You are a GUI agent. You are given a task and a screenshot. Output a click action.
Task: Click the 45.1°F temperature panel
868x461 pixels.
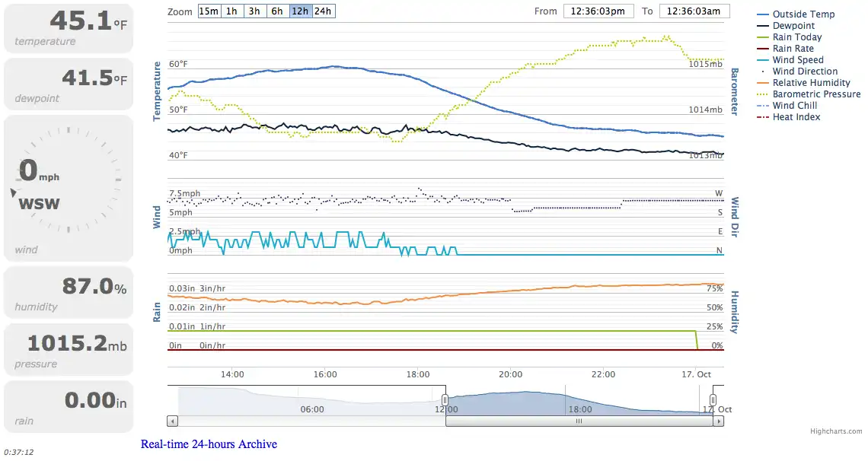point(69,29)
